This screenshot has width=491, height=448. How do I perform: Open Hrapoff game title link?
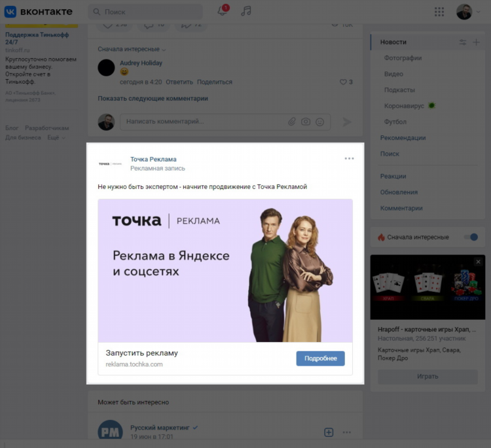[427, 330]
